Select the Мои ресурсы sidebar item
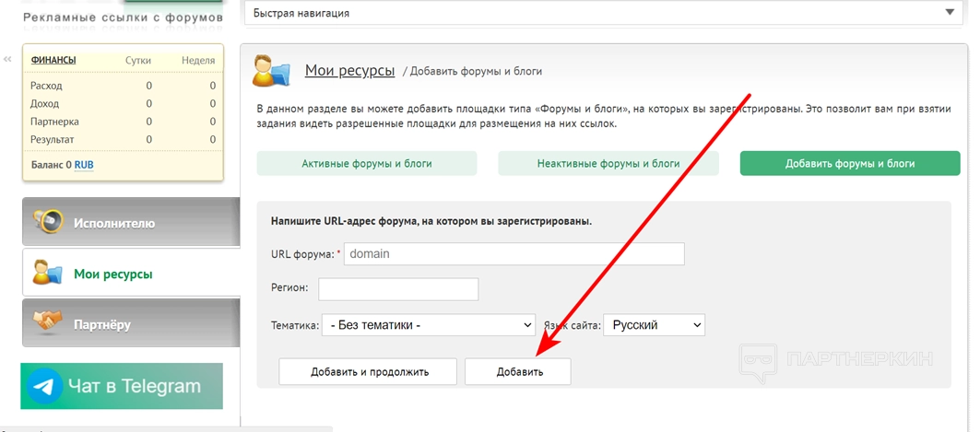The image size is (980, 432). coord(131,272)
